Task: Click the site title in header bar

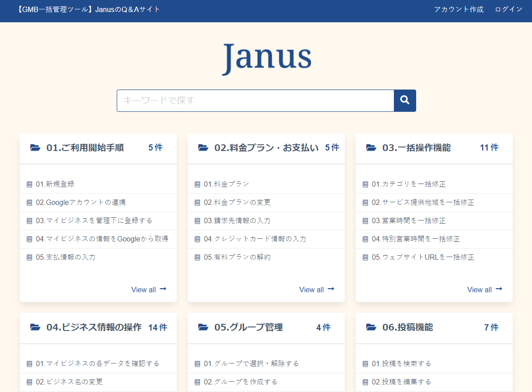Action: (89, 9)
